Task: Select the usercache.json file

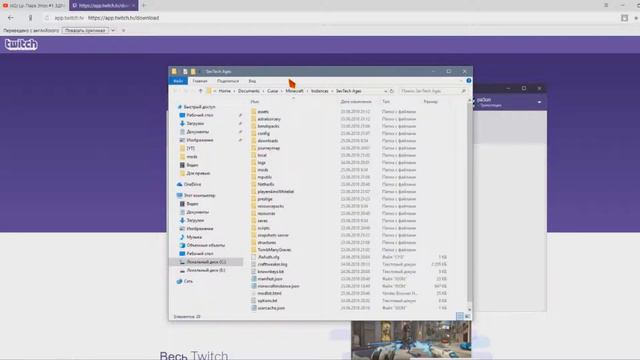Action: [271, 308]
